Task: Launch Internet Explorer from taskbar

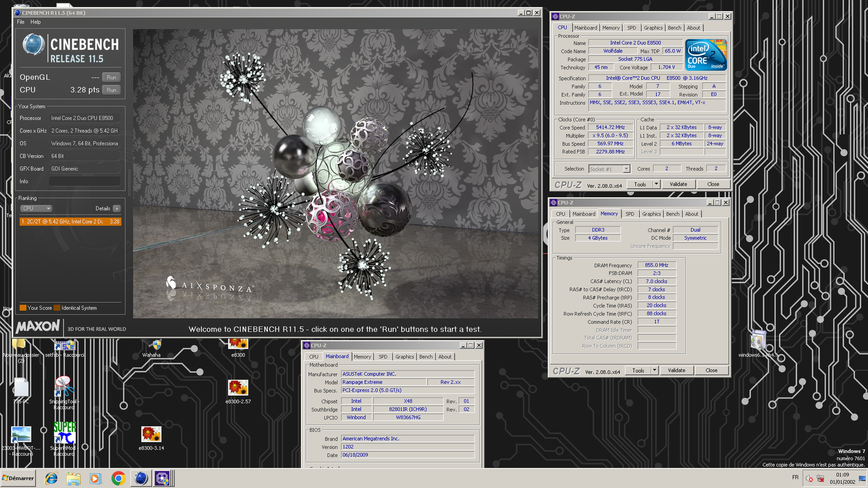Action: click(51, 478)
